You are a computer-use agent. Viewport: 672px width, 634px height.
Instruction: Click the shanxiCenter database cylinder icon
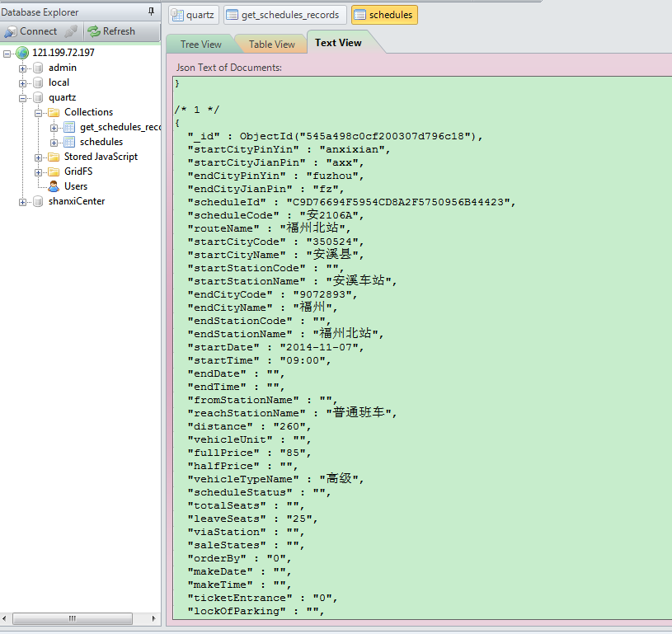click(38, 201)
